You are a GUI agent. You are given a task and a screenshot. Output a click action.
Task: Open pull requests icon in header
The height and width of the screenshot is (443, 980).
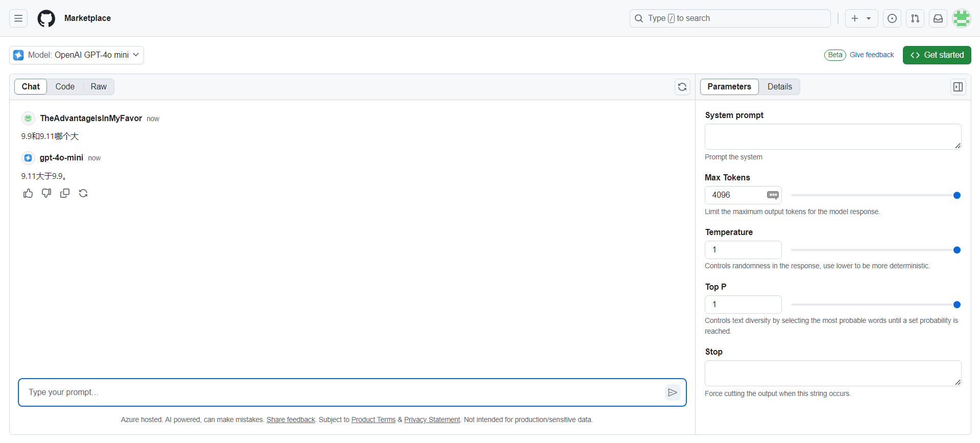(915, 18)
